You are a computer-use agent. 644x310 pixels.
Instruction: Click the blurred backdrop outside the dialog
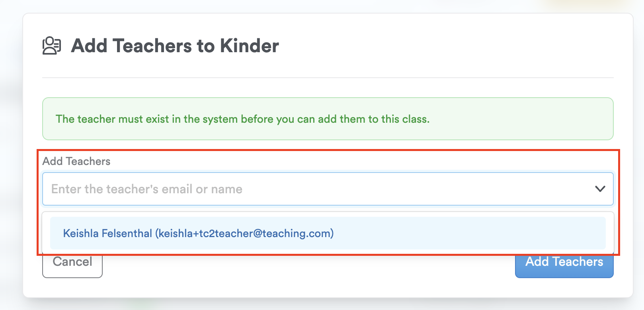tap(10, 159)
